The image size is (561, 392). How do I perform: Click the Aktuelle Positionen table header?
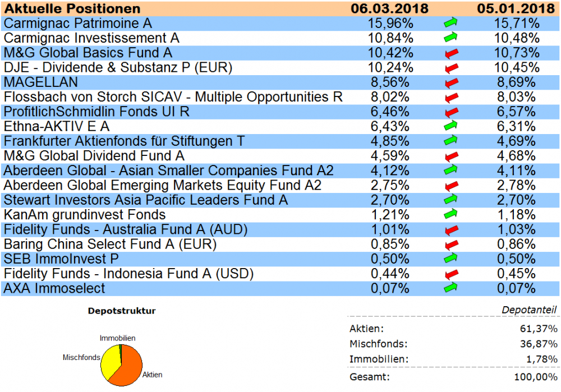(72, 8)
